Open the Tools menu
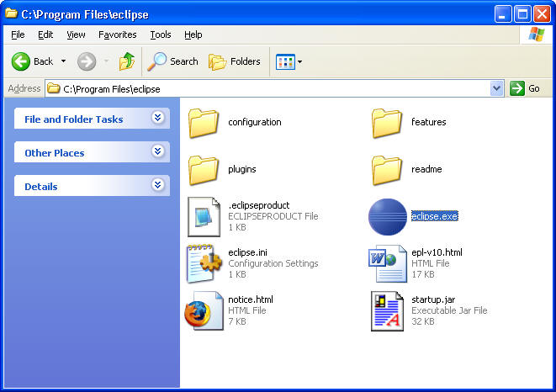 (x=161, y=34)
